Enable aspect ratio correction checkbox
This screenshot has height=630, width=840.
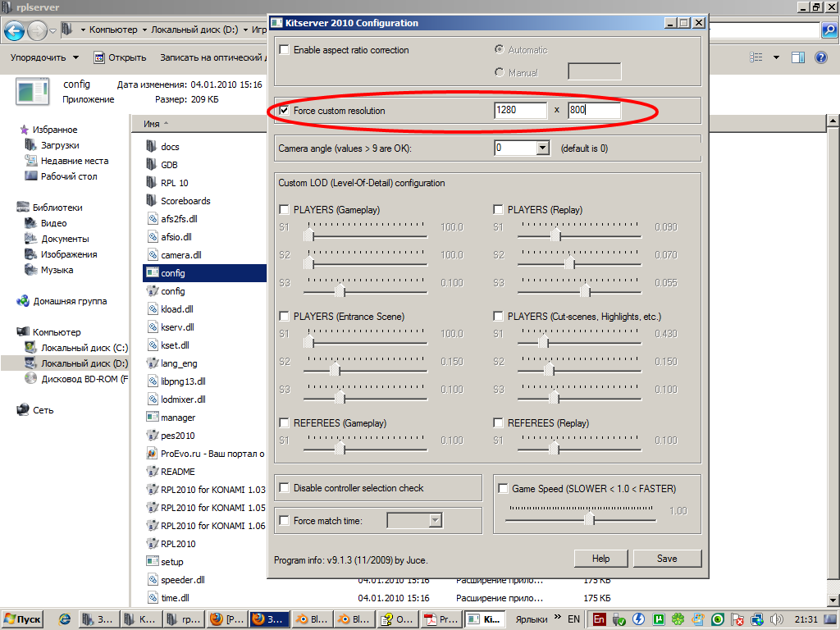(x=285, y=50)
